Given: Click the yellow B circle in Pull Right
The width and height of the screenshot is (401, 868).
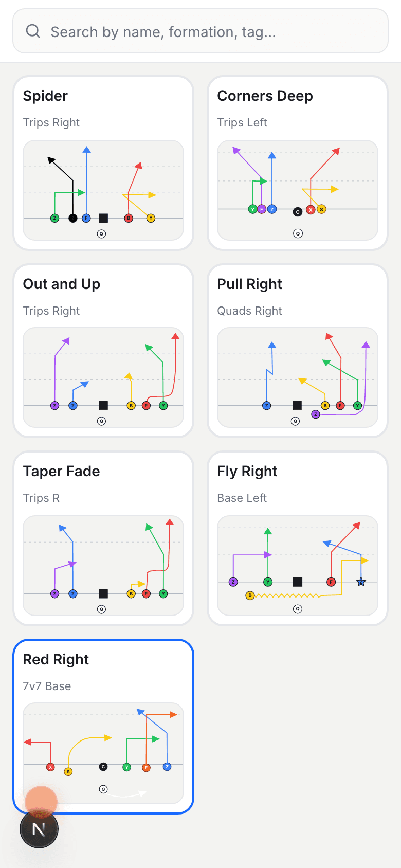Looking at the screenshot, I should 324,405.
